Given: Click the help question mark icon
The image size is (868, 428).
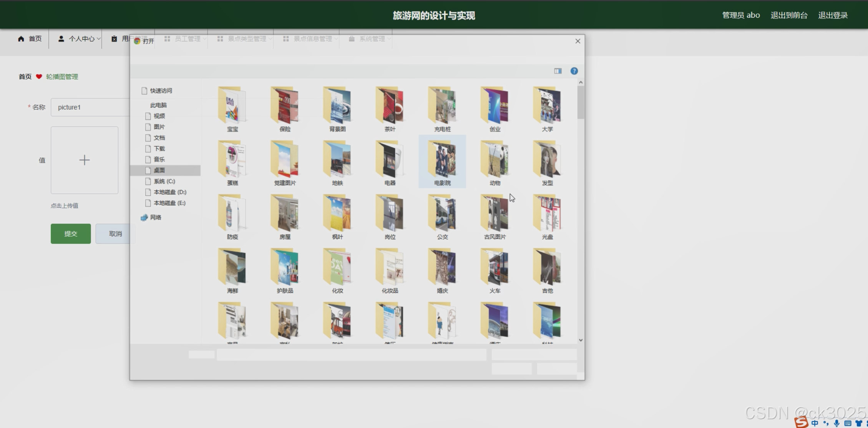Looking at the screenshot, I should [574, 71].
